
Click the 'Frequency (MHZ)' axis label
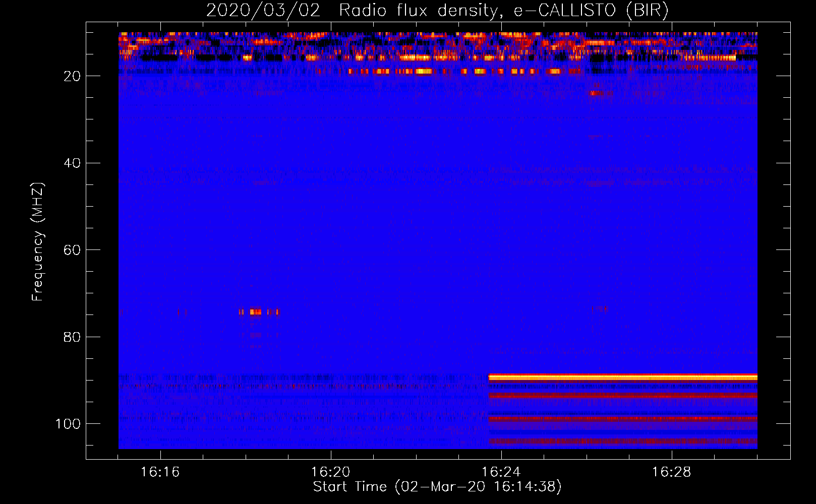pyautogui.click(x=38, y=242)
